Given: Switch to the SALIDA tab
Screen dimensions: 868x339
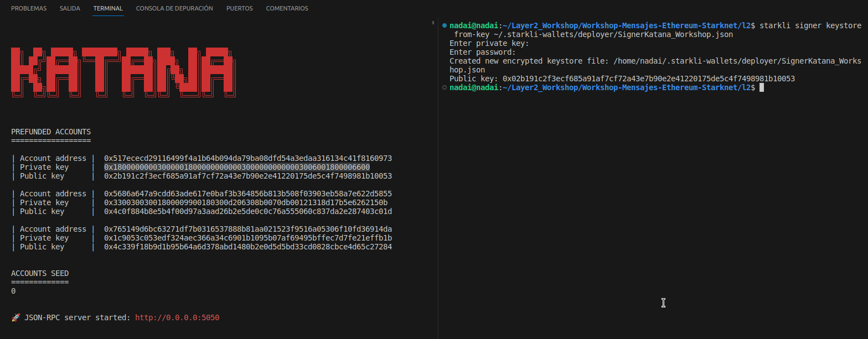Looking at the screenshot, I should pos(70,8).
